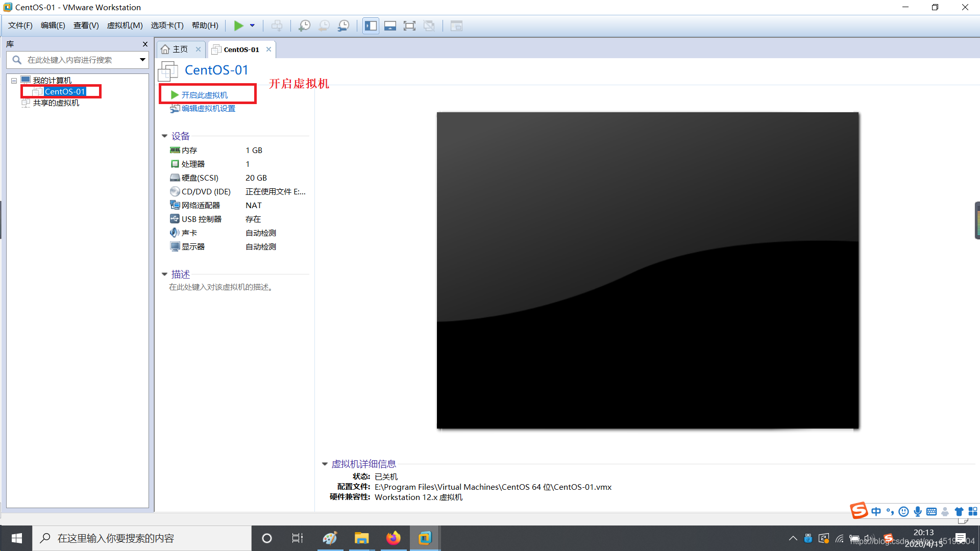Click the send Ctrl+Alt+Del toolbar icon
The width and height of the screenshot is (980, 551).
click(x=277, y=26)
